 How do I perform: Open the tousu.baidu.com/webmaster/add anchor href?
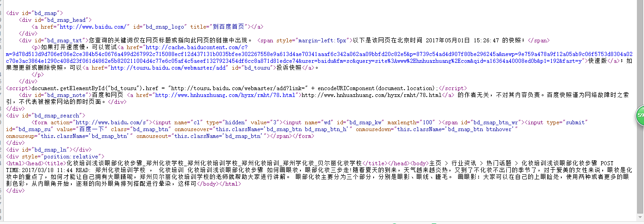click(152, 67)
